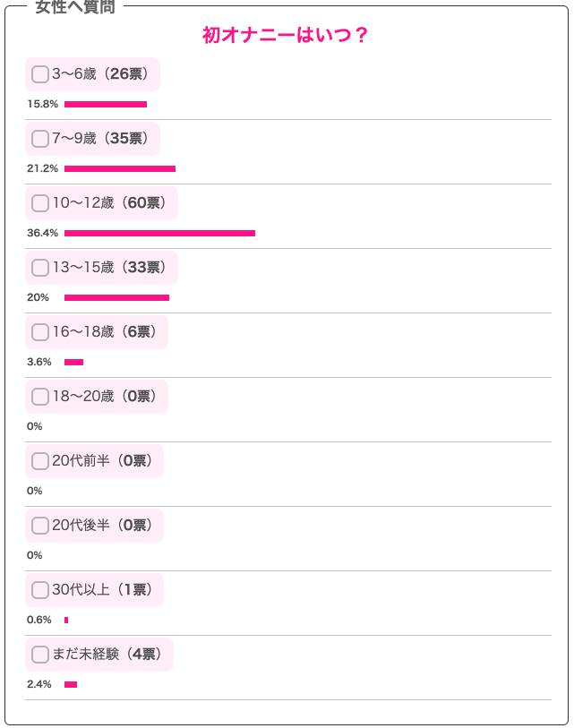Click the 21.2% result bar
Viewport: 574px width, 728px height.
tap(120, 168)
